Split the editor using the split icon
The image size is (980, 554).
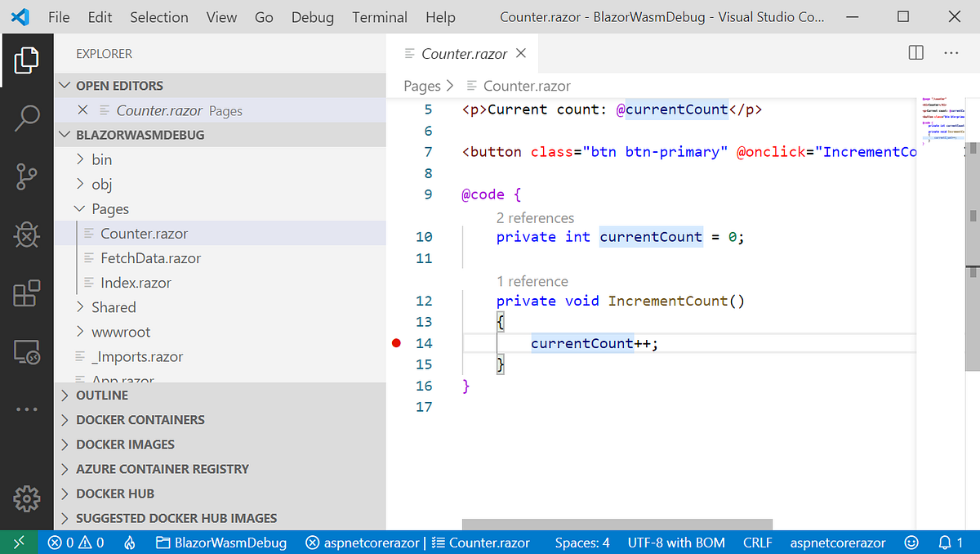915,52
